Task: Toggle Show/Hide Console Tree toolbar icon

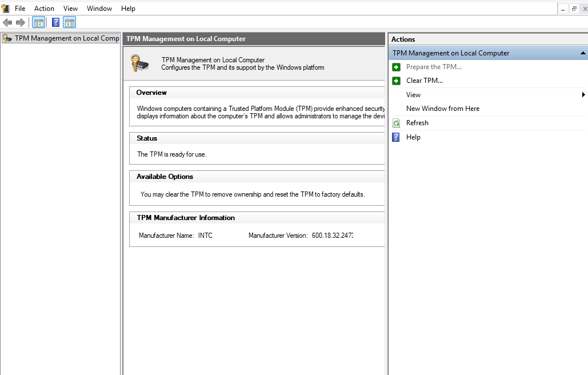Action: [x=39, y=22]
